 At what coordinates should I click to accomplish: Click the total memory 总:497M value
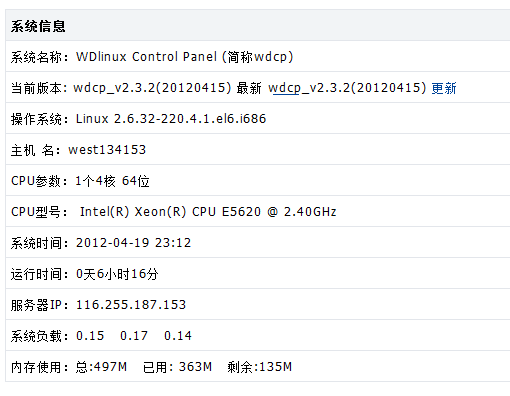101,367
